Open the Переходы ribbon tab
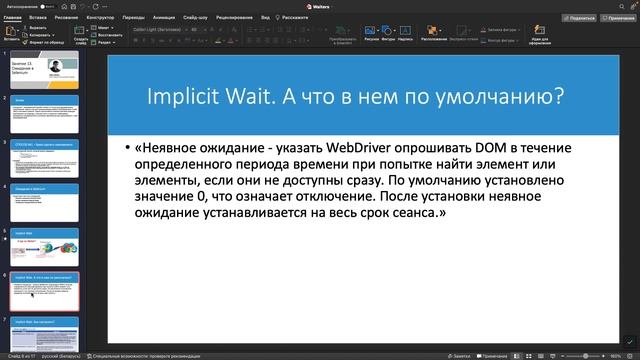The image size is (640, 360). click(x=133, y=18)
